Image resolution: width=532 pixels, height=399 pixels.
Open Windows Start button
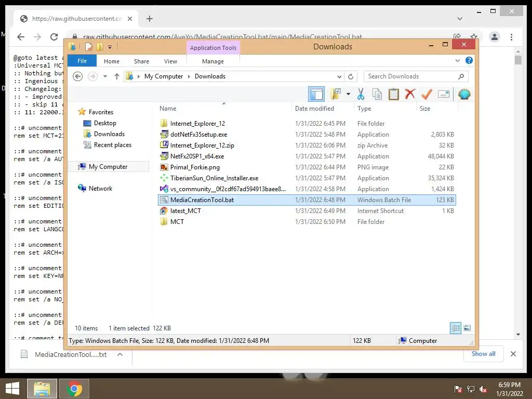point(12,389)
